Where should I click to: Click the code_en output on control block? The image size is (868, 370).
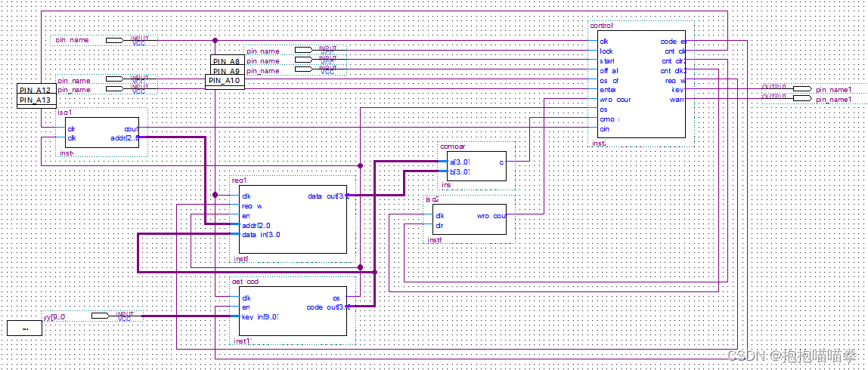[x=673, y=42]
